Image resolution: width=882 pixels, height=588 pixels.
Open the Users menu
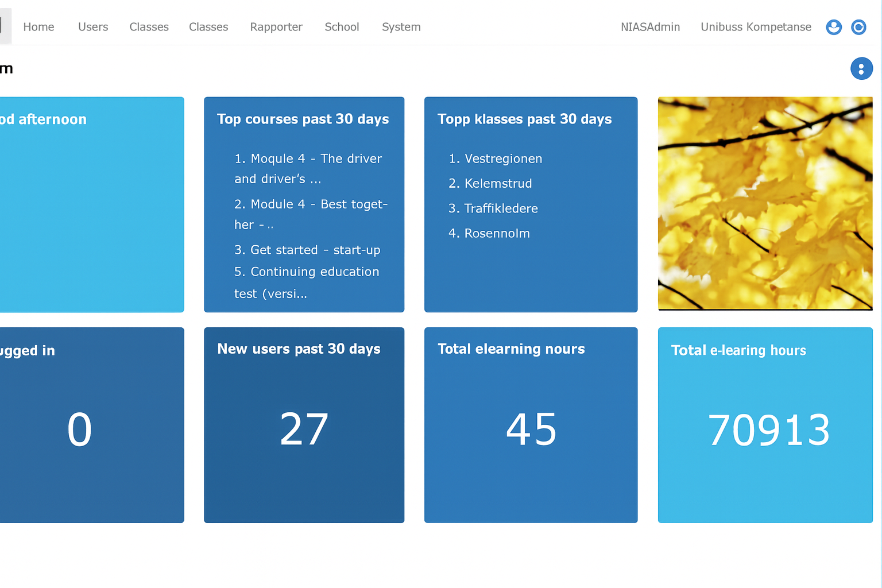pyautogui.click(x=93, y=27)
